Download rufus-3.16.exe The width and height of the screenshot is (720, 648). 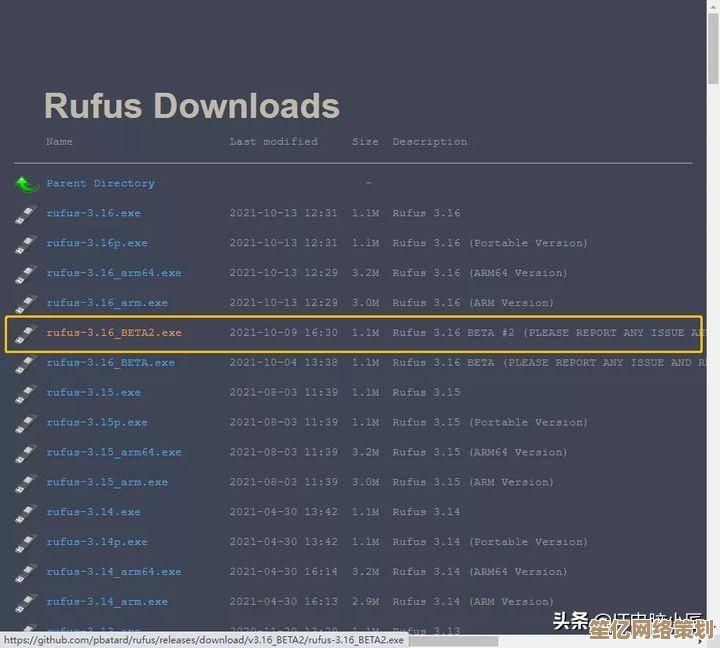pyautogui.click(x=93, y=214)
